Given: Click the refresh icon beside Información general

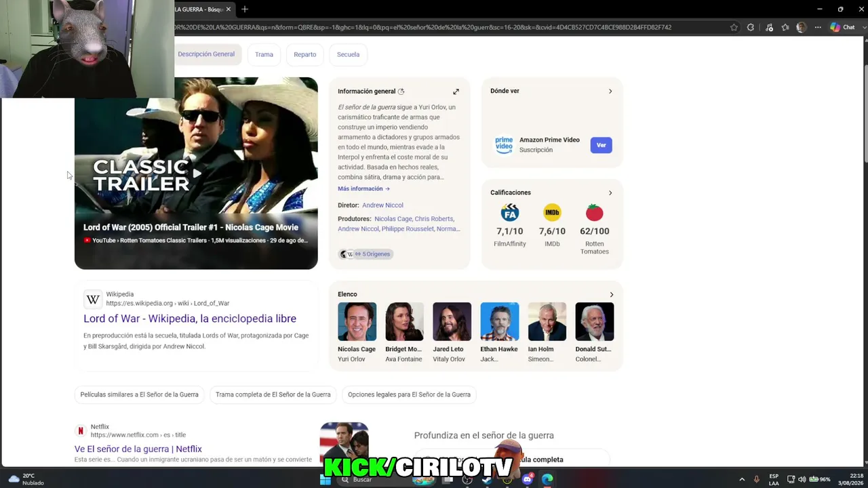Looking at the screenshot, I should click(401, 91).
